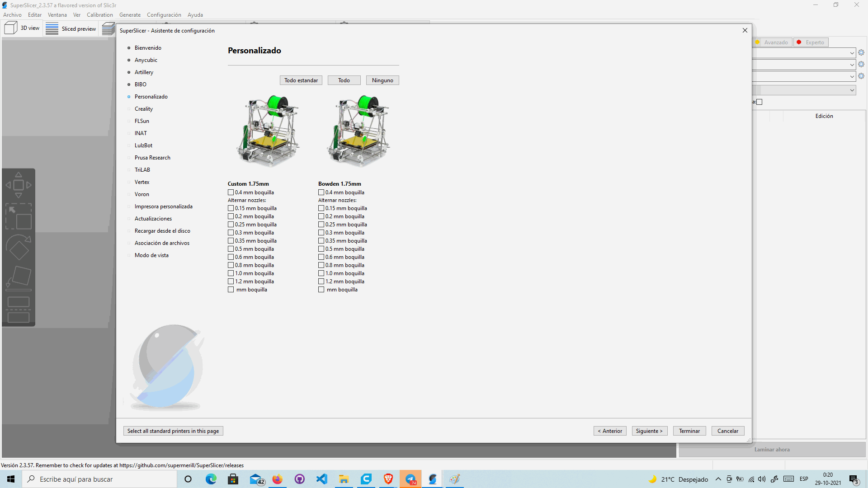This screenshot has height=488, width=868.
Task: Check Bowden 0.25 mm boquilla
Action: coord(321,225)
